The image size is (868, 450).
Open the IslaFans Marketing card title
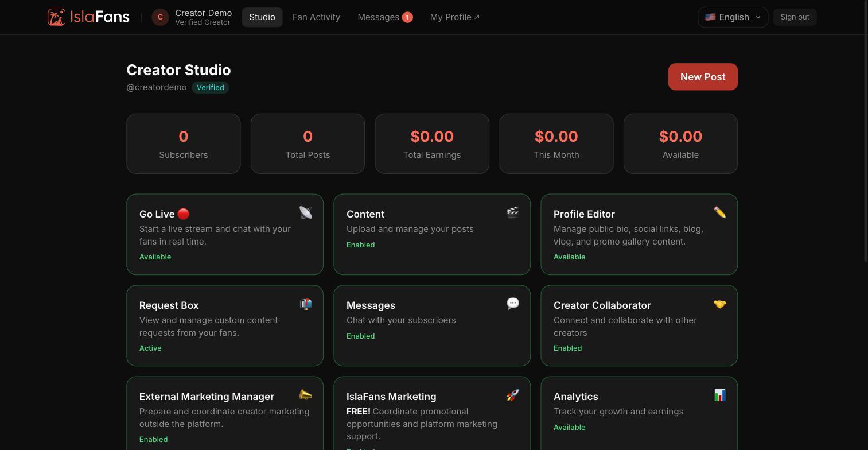coord(391,397)
